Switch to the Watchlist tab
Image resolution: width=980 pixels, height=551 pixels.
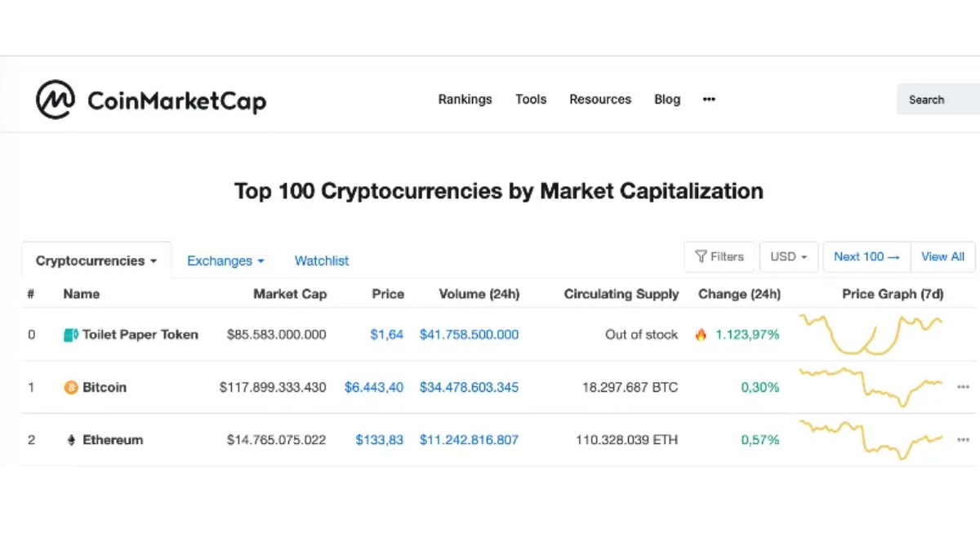tap(322, 261)
